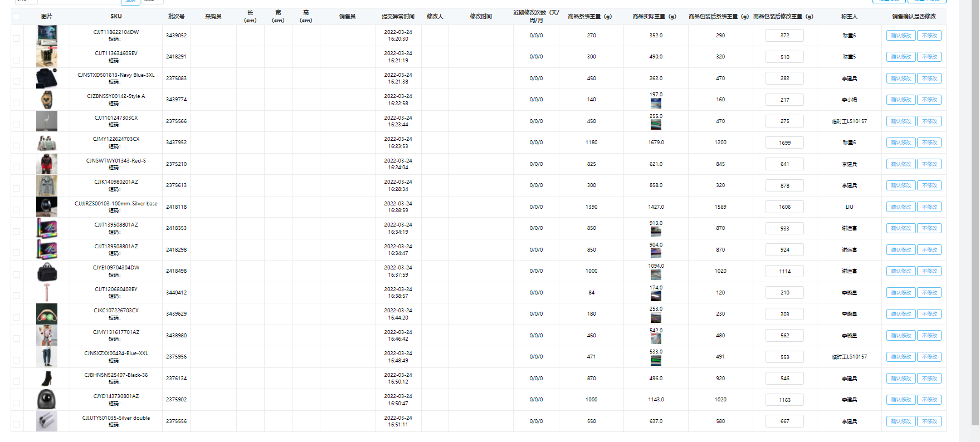Screen dimensions: 980x442
Task: Open the red jacket product thumbnail
Action: tap(47, 164)
